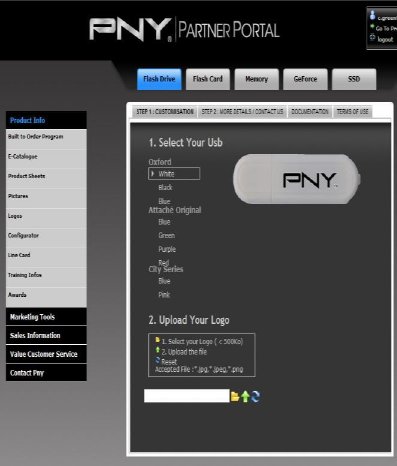Open the Contact Pny section
This screenshot has height=466, width=397.
pyautogui.click(x=46, y=373)
